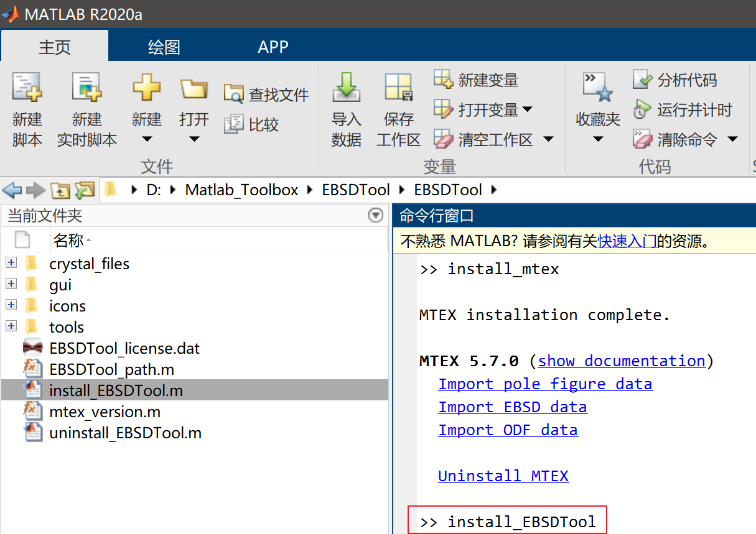756x534 pixels.
Task: Click 新建变量 new variable
Action: (476, 80)
